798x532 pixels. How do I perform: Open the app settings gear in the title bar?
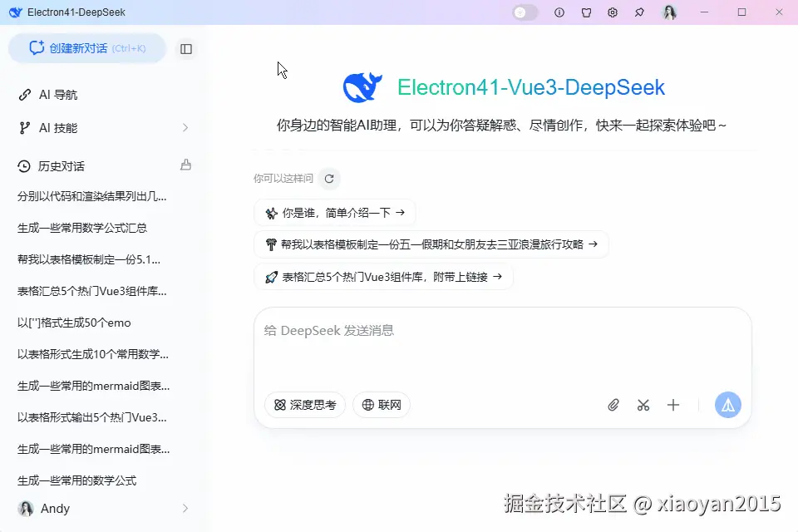pyautogui.click(x=613, y=12)
